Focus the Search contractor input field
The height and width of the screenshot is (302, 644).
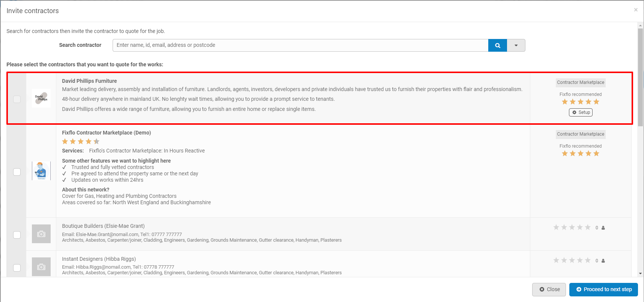click(x=300, y=45)
